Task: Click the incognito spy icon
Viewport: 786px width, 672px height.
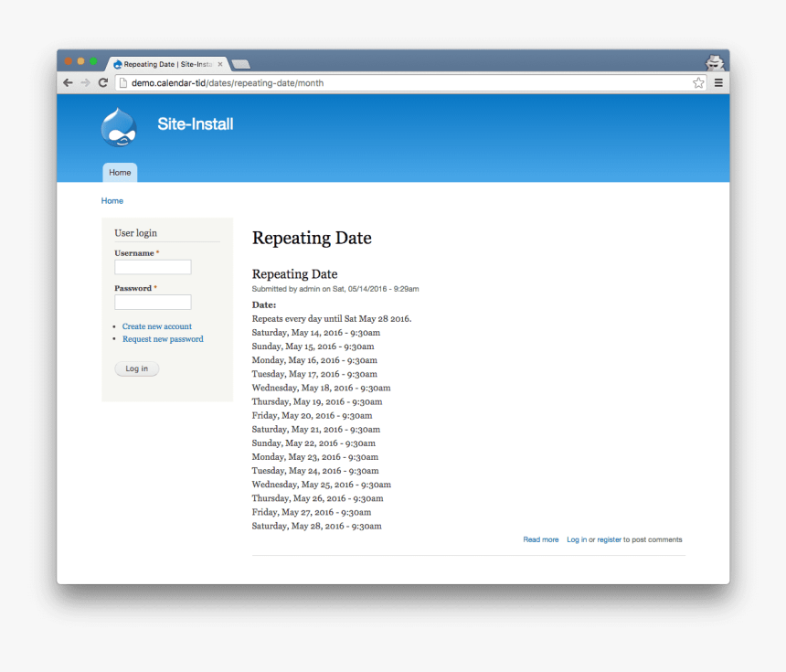Action: [x=715, y=63]
